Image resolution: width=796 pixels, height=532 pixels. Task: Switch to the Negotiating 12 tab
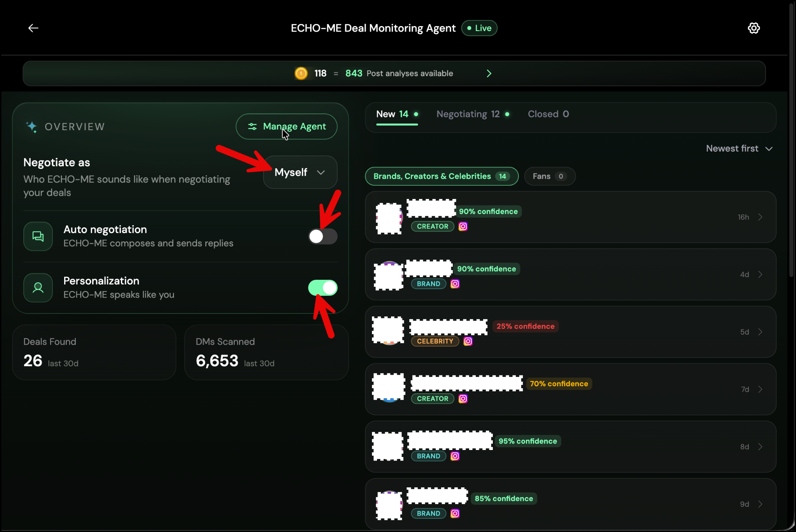[473, 114]
